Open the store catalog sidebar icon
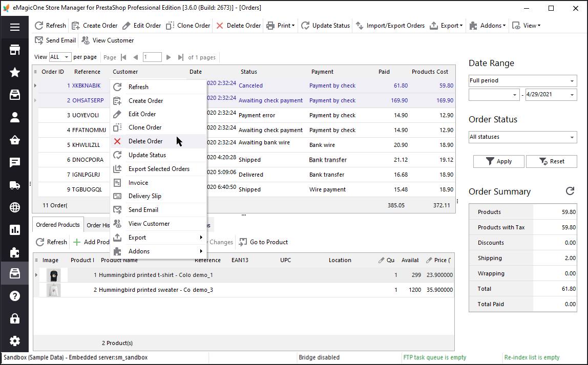This screenshot has height=365, width=588. click(x=15, y=50)
